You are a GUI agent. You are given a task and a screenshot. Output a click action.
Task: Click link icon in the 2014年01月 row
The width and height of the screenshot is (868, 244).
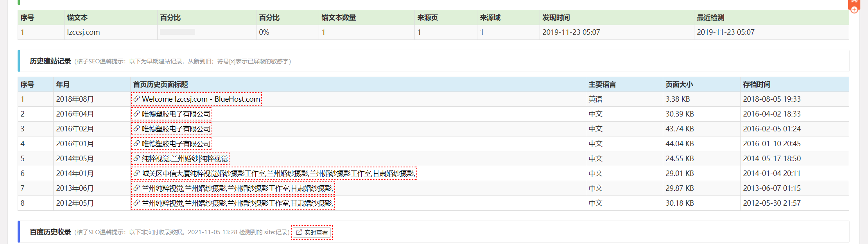click(x=136, y=173)
